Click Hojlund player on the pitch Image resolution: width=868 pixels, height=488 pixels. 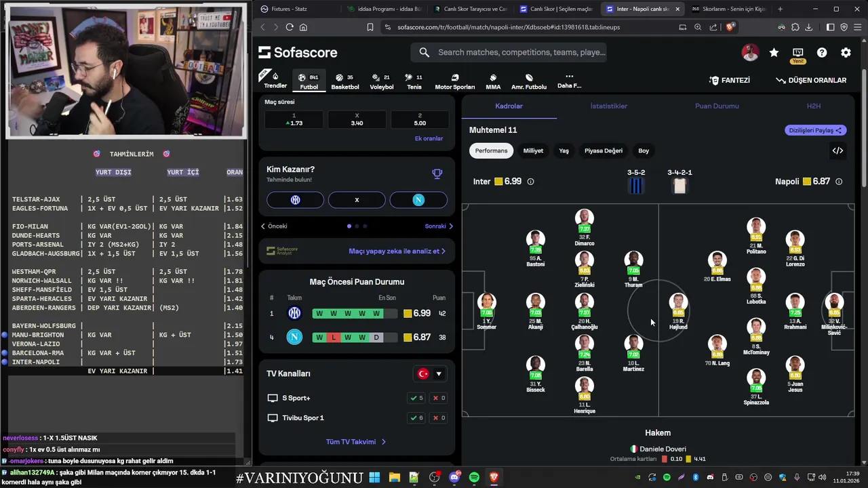pyautogui.click(x=678, y=312)
